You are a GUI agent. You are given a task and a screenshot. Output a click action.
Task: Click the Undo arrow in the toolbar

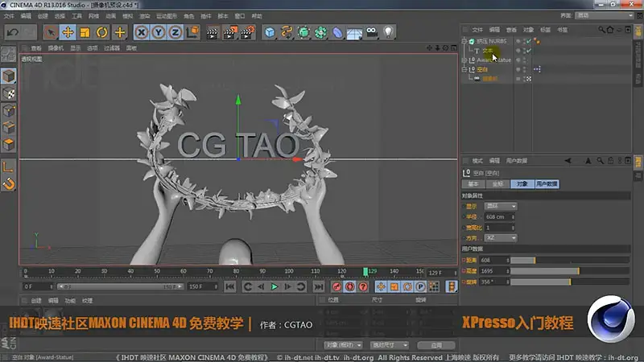point(12,32)
